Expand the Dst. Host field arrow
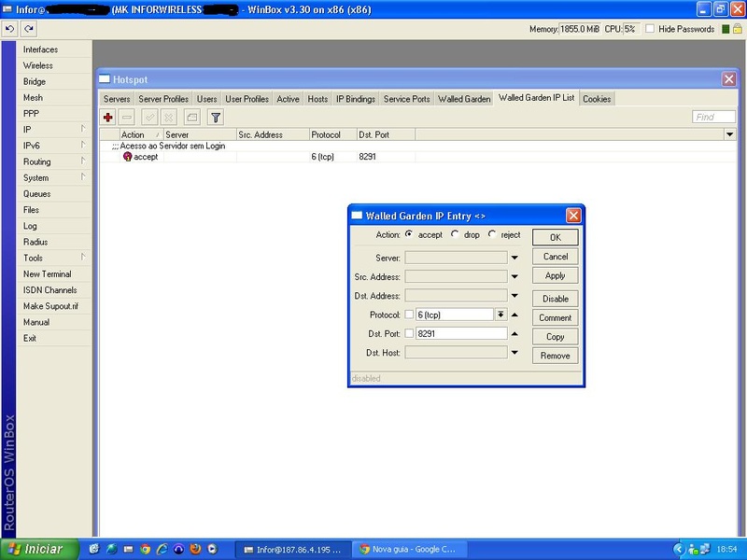 pyautogui.click(x=514, y=353)
